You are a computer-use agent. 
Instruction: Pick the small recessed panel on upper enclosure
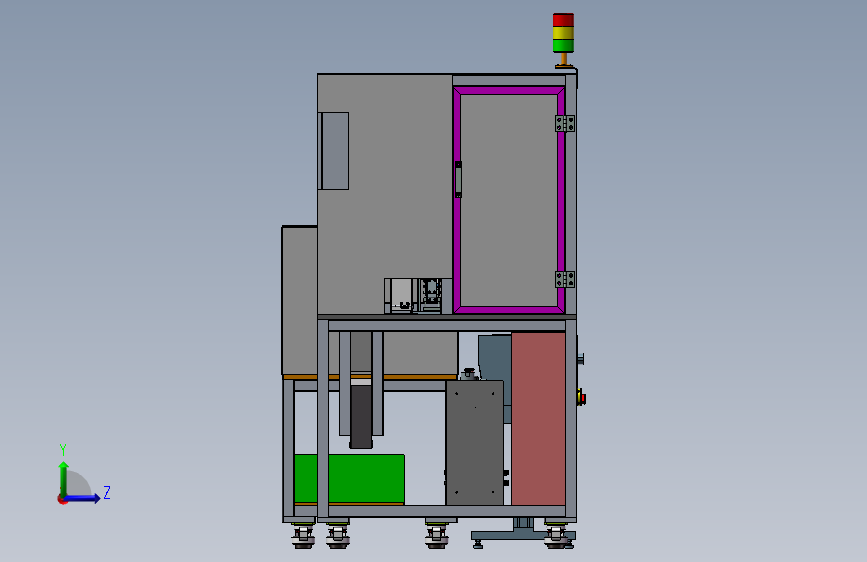point(333,151)
